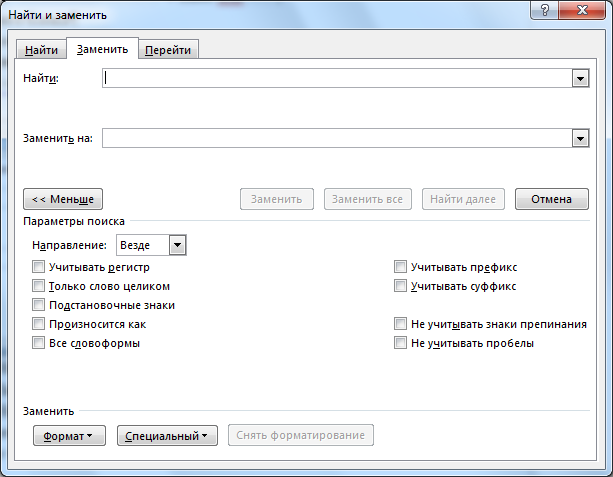This screenshot has width=613, height=477.
Task: Click the help question mark button
Action: pyautogui.click(x=545, y=10)
